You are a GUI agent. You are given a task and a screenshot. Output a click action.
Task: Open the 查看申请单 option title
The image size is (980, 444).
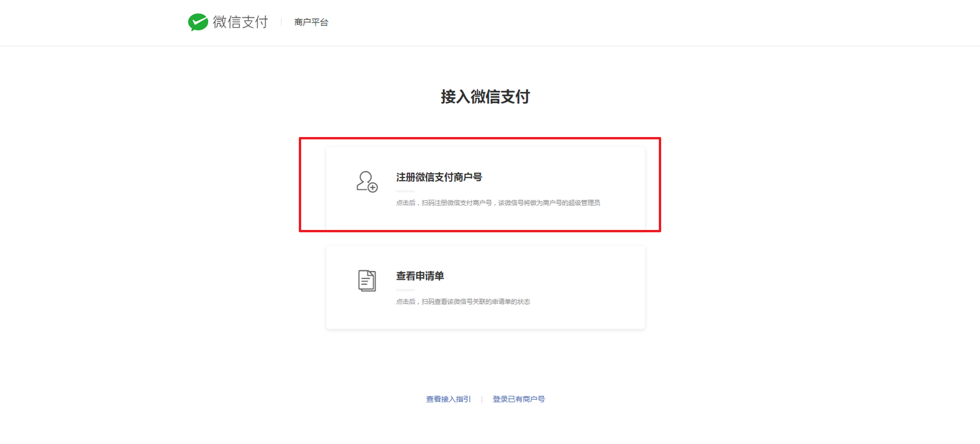pos(420,276)
